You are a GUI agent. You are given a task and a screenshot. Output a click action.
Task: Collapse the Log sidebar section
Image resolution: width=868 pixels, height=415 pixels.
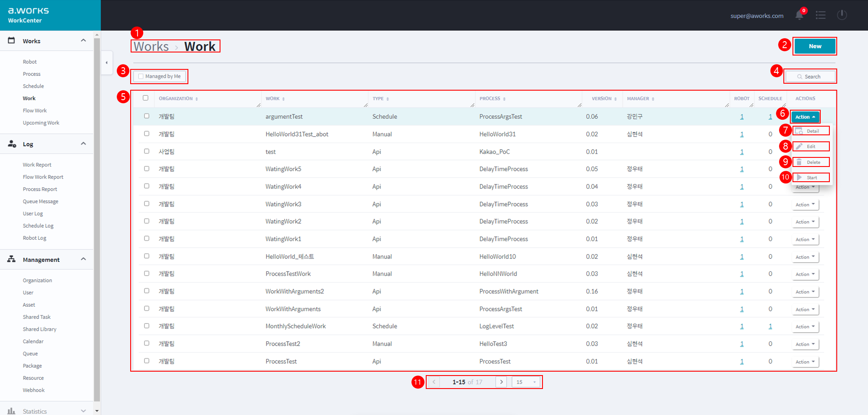83,144
